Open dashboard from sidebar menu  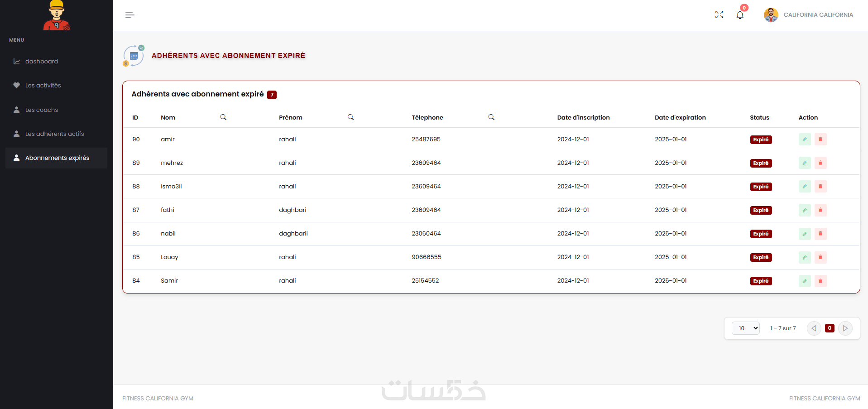pos(56,62)
